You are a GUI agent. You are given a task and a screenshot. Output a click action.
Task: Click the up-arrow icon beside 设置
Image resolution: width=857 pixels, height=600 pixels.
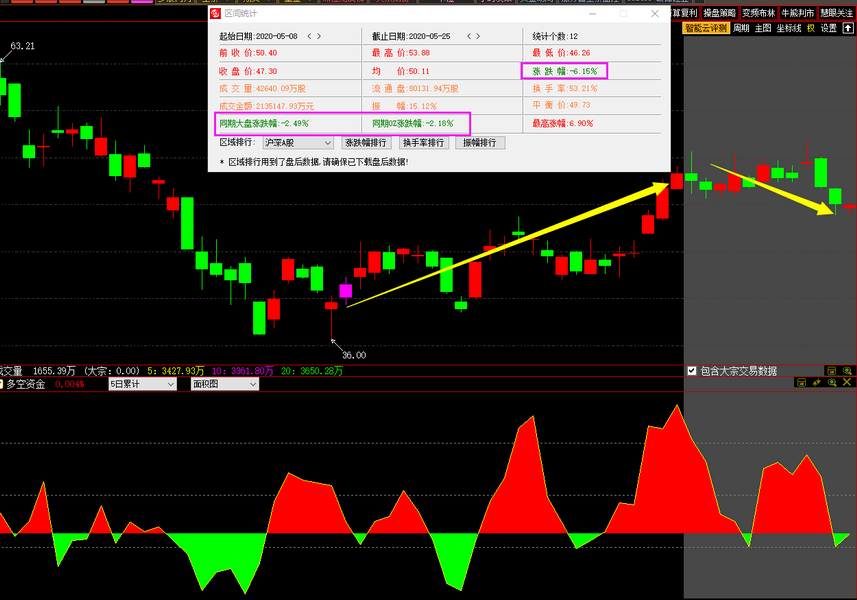(x=846, y=28)
